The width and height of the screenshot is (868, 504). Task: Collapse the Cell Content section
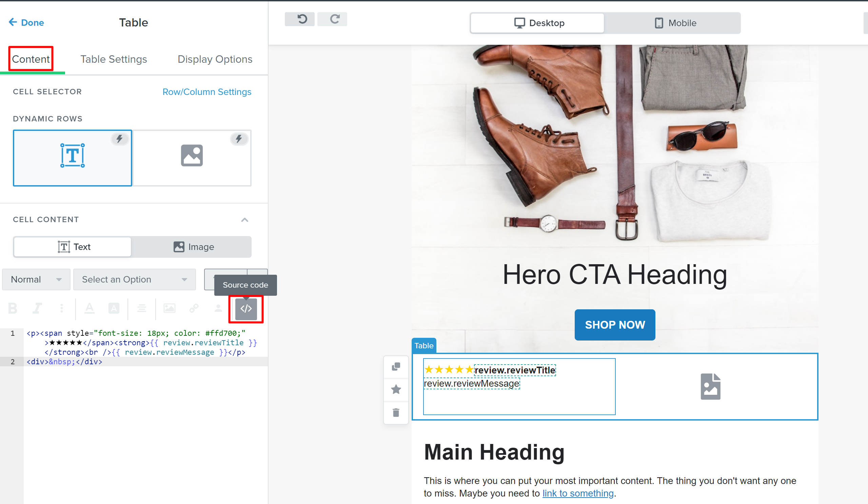pos(244,220)
